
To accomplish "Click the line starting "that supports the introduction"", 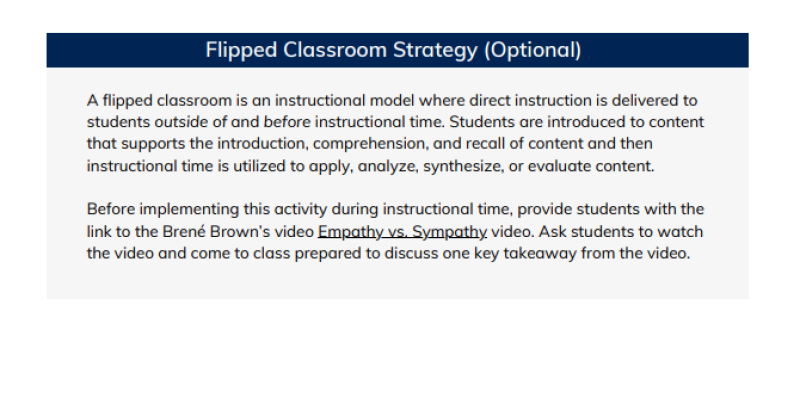I will tap(369, 144).
